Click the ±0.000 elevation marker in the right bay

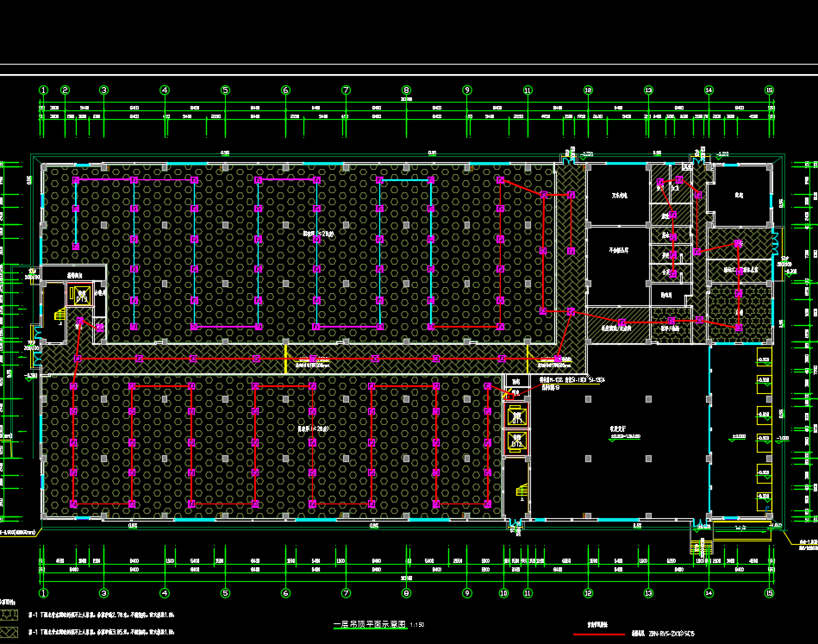tap(737, 438)
